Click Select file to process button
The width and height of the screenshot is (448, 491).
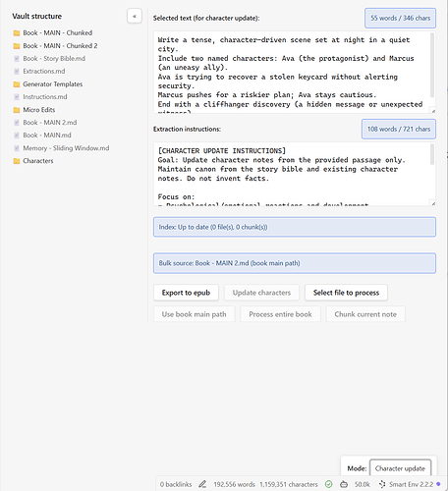pos(346,293)
